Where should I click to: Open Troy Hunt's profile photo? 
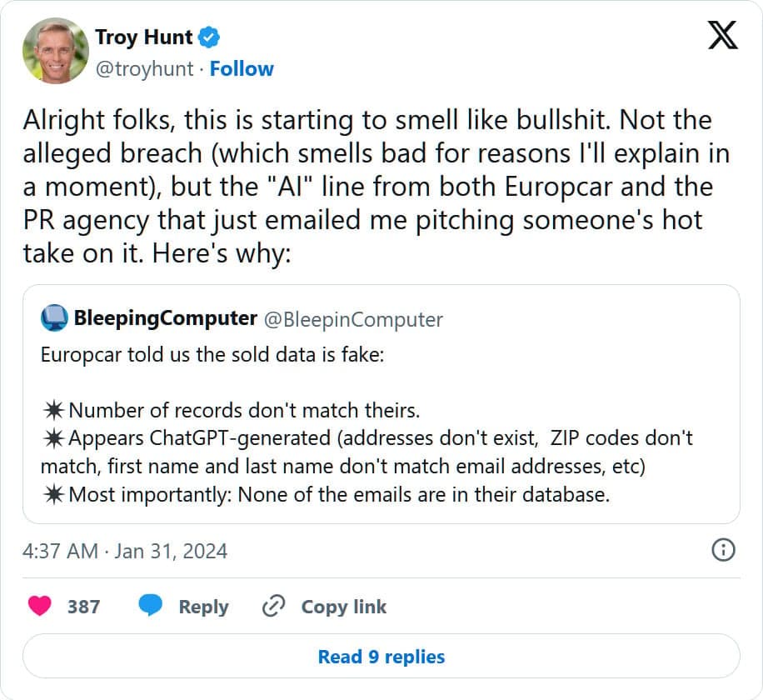click(55, 51)
